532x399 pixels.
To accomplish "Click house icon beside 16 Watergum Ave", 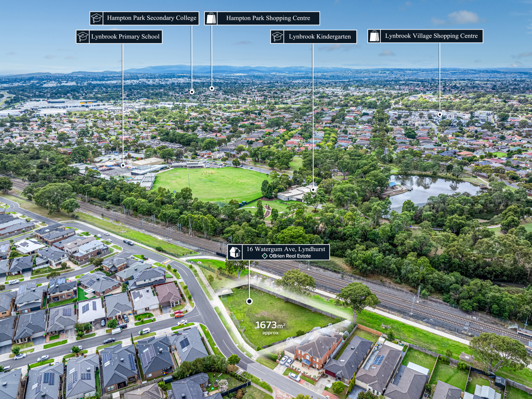I will click(235, 252).
